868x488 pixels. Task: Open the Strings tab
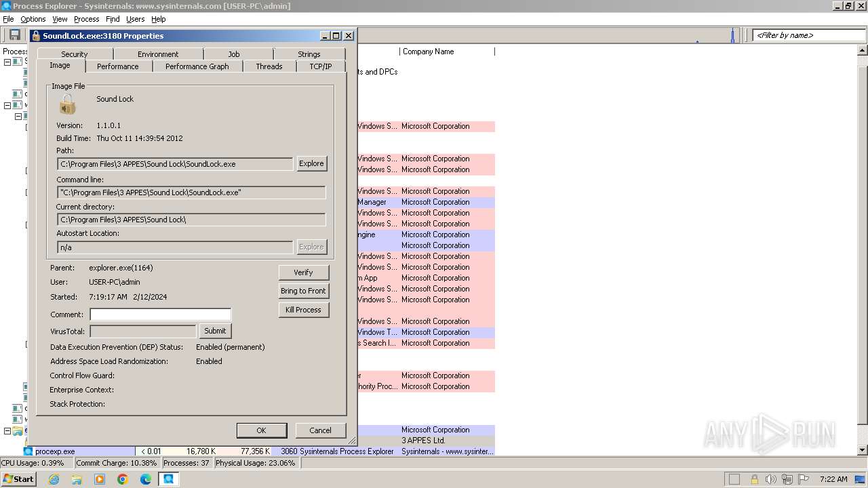309,54
